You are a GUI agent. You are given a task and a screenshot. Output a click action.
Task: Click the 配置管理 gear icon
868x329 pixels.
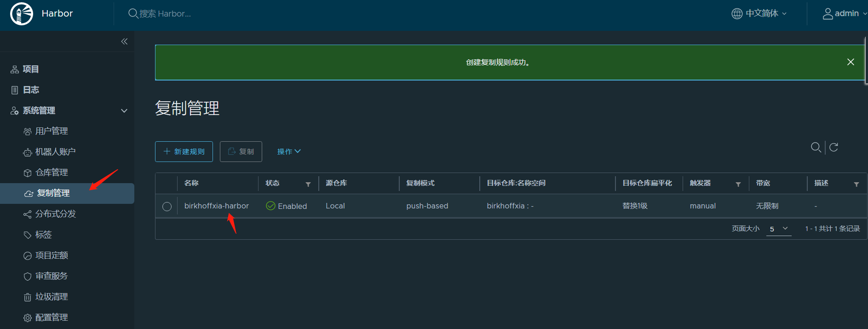[28, 318]
